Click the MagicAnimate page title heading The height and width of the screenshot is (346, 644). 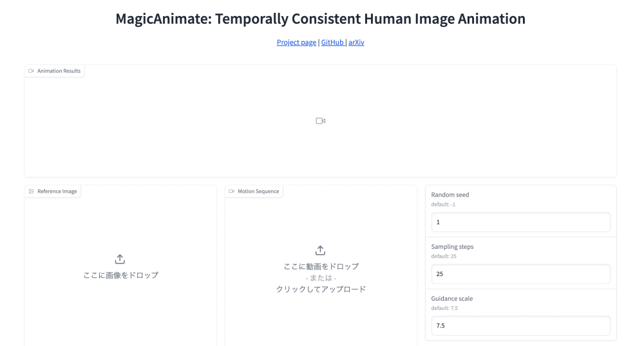320,19
